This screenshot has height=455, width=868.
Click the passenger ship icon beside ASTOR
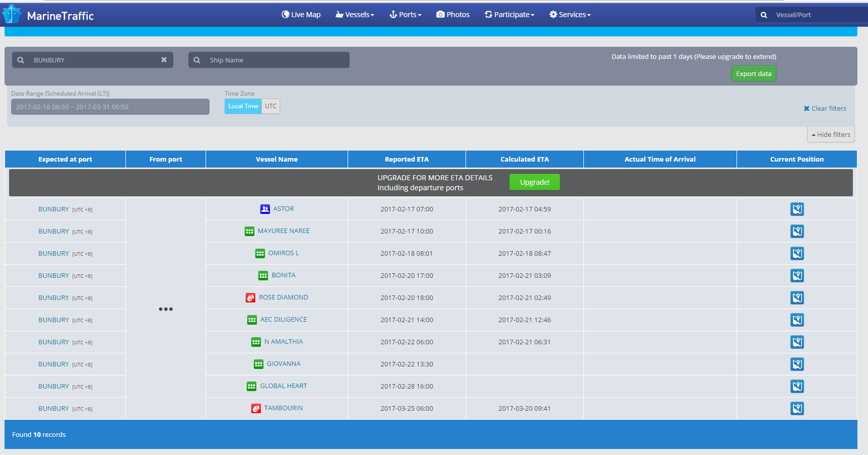(x=265, y=209)
